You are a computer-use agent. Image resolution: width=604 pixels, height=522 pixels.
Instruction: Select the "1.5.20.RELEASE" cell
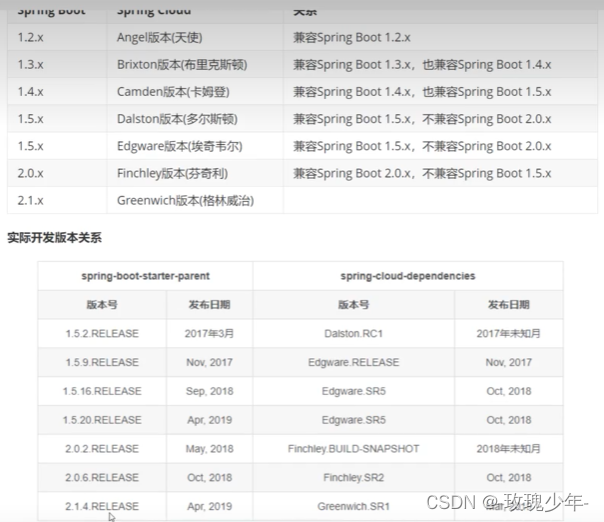pos(102,420)
